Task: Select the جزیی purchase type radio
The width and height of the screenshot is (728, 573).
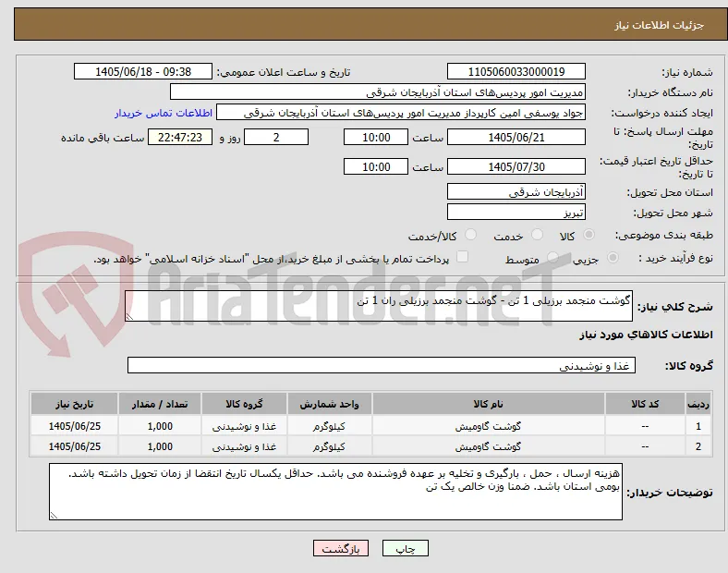Action: pyautogui.click(x=613, y=258)
